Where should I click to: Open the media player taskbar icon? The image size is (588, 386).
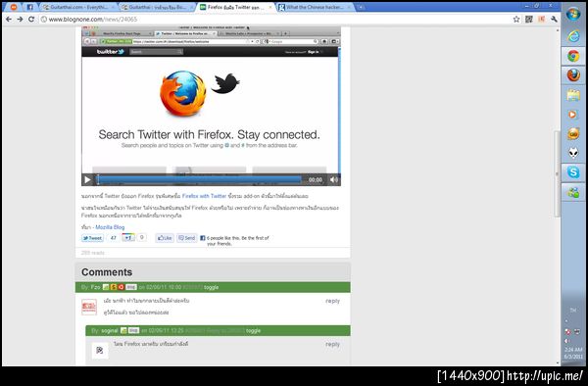pyautogui.click(x=573, y=115)
